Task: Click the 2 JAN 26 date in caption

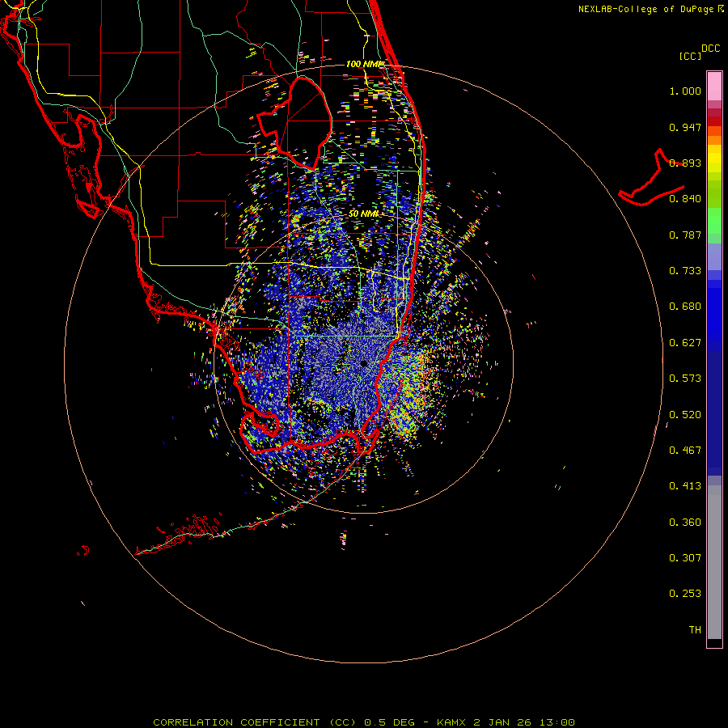Action: 502,722
